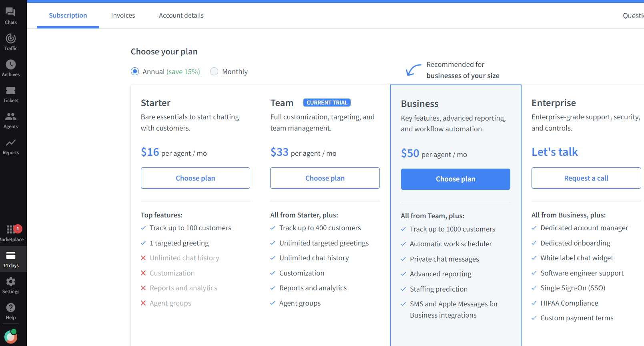The image size is (644, 346).
Task: Select the Subscription tab
Action: click(x=68, y=15)
